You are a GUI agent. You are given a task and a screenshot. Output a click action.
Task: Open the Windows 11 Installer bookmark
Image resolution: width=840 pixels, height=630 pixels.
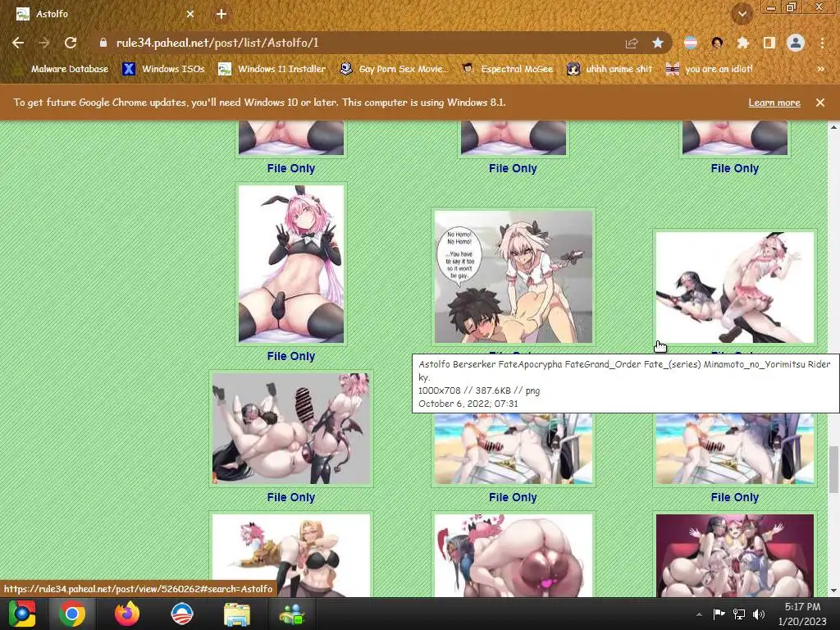(272, 69)
